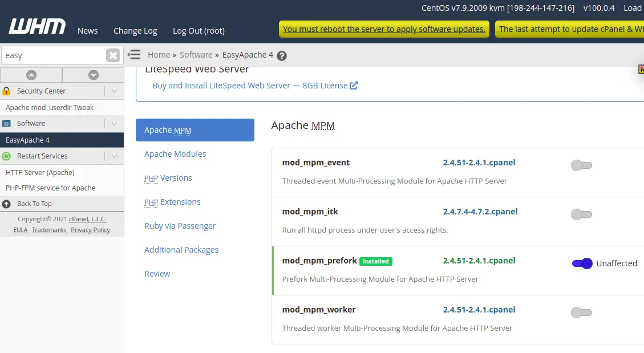
Task: Go to the Review step
Action: [x=157, y=274]
